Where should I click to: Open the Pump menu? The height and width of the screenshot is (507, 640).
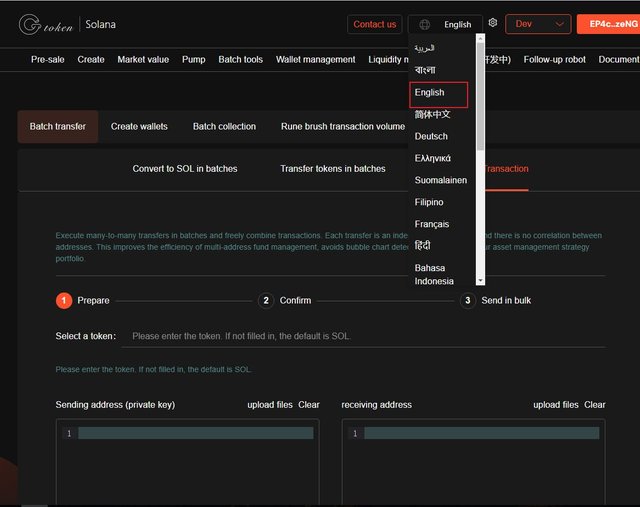click(193, 60)
